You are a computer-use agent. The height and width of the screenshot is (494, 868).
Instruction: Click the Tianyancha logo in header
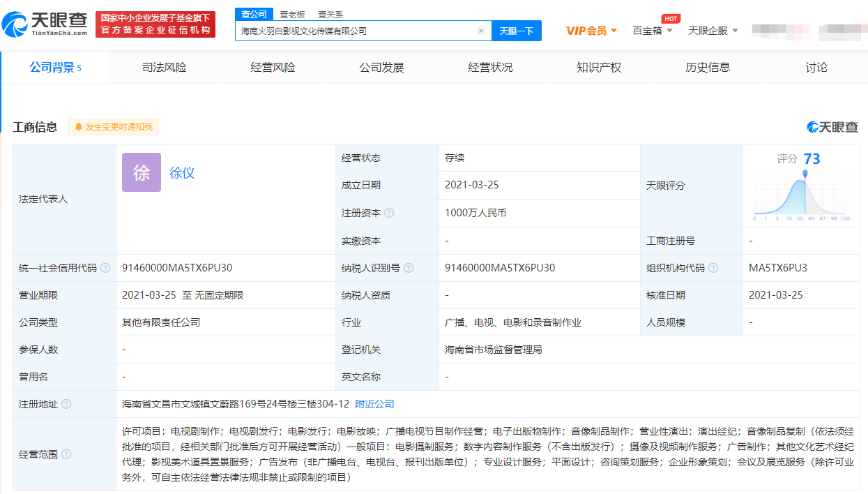click(x=45, y=24)
